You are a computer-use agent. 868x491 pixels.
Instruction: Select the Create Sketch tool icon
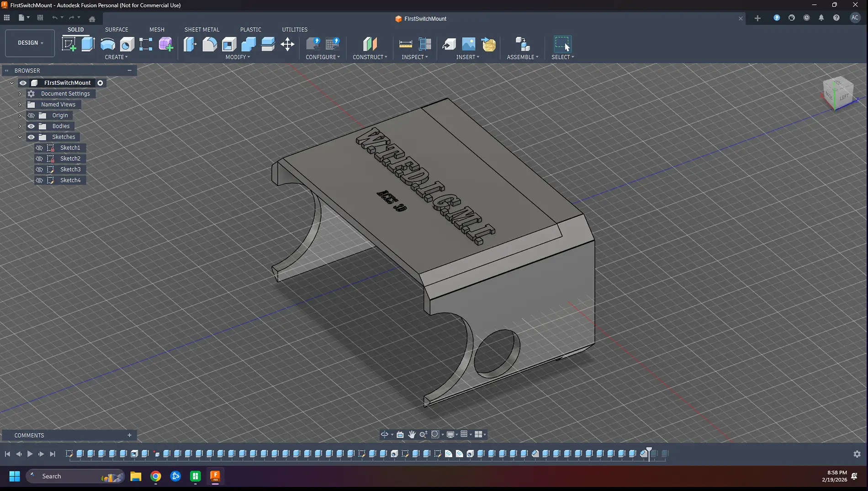[69, 44]
